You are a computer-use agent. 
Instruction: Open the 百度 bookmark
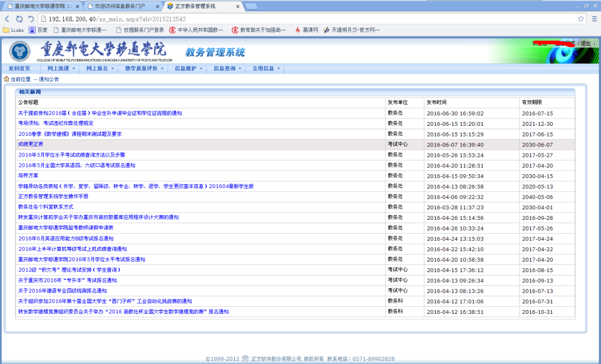[38, 30]
